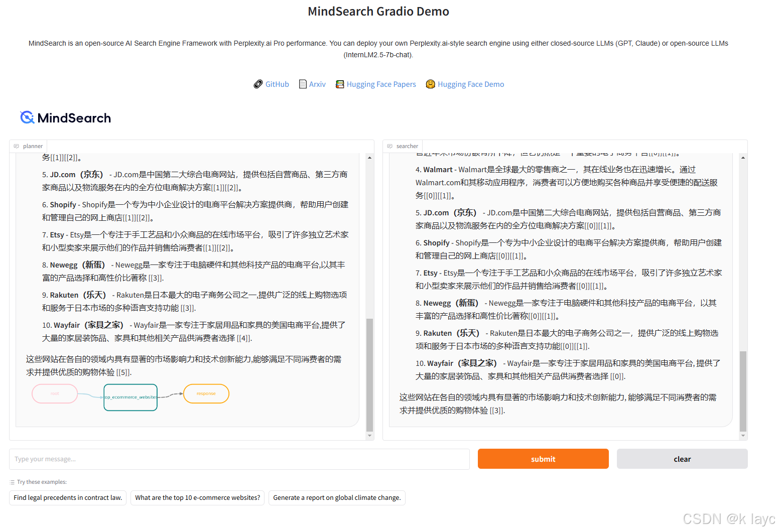Image resolution: width=777 pixels, height=532 pixels.
Task: Click the '[[3]]' citation in searcher summary
Action: pos(496,411)
